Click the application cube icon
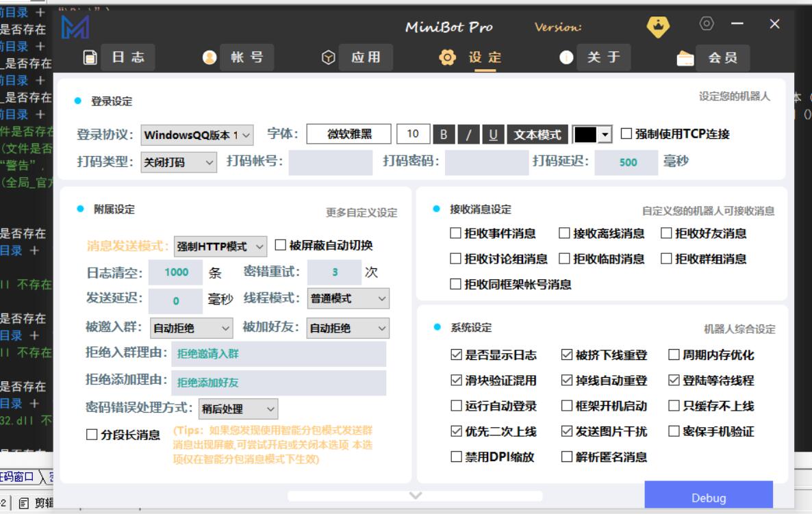This screenshot has width=812, height=514. click(x=329, y=57)
